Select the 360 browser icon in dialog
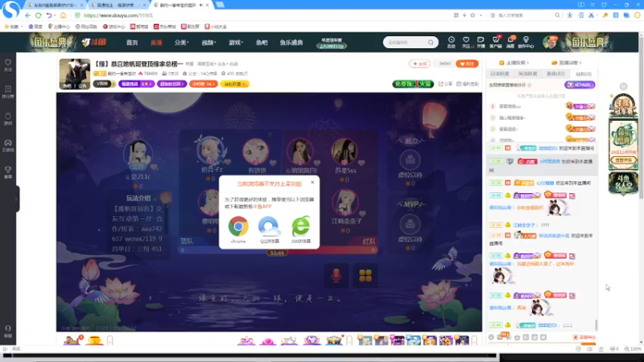 pos(301,226)
